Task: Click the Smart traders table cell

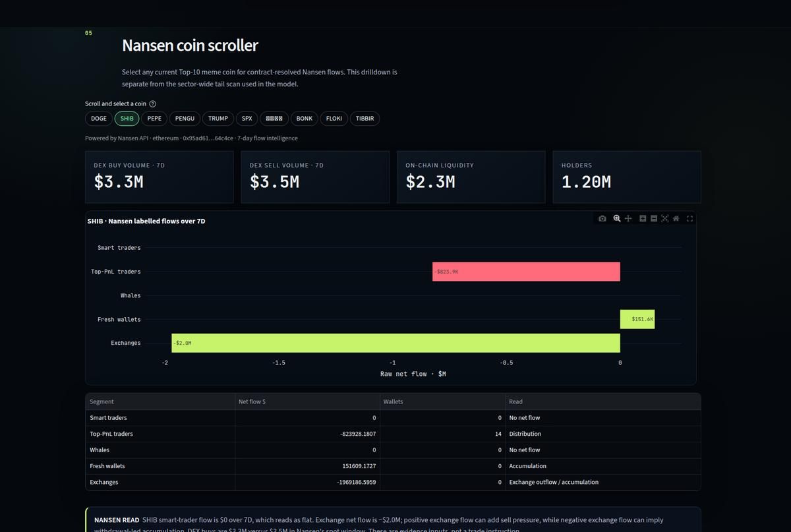Action: point(160,418)
